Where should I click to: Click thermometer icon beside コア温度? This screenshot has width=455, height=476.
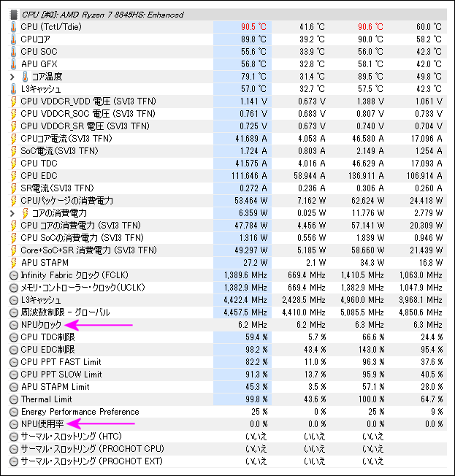pyautogui.click(x=26, y=77)
